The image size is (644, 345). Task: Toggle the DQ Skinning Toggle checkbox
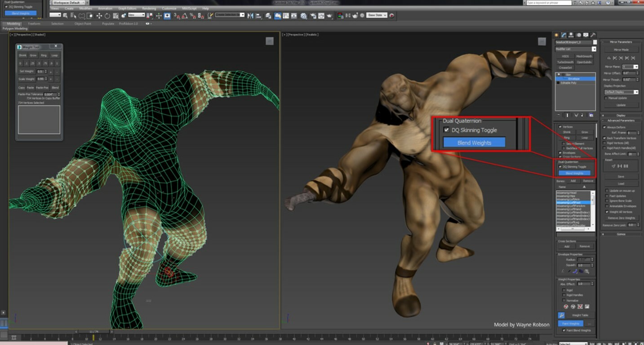click(x=560, y=167)
